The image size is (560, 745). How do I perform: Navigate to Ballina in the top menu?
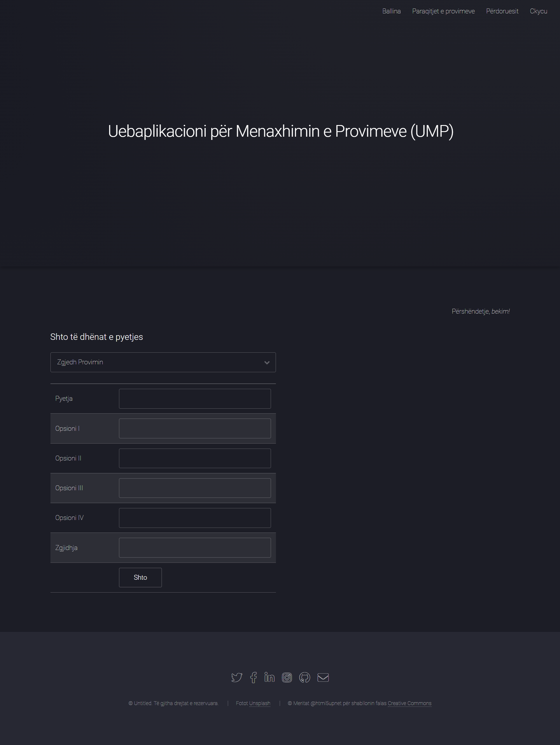(391, 11)
